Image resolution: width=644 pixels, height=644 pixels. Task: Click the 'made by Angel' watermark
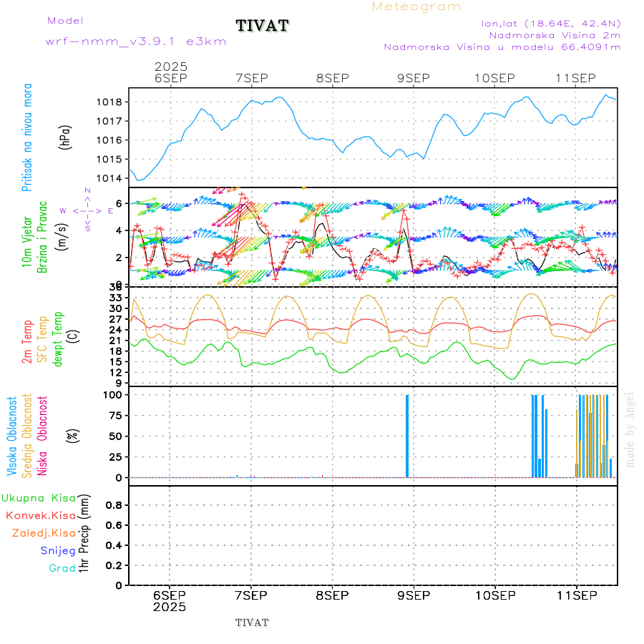coord(630,429)
